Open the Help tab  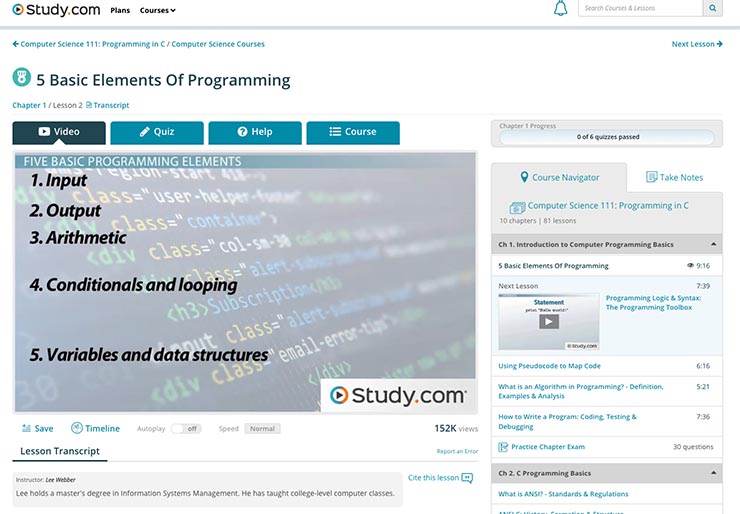click(255, 133)
